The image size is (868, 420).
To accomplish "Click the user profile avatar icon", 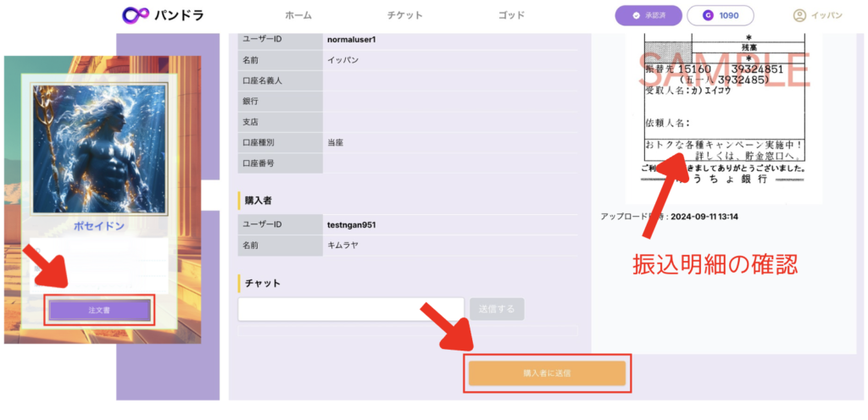I will tap(798, 15).
